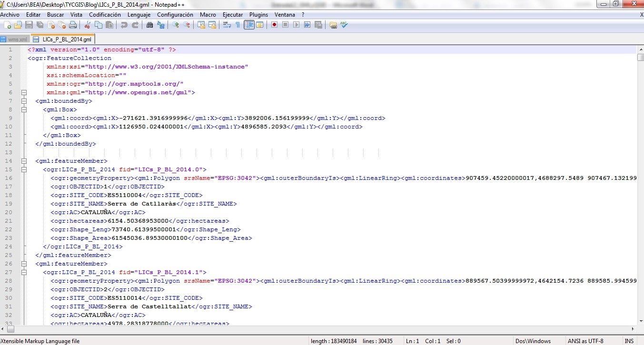Open a new file with the New icon
644x345 pixels.
coord(7,25)
